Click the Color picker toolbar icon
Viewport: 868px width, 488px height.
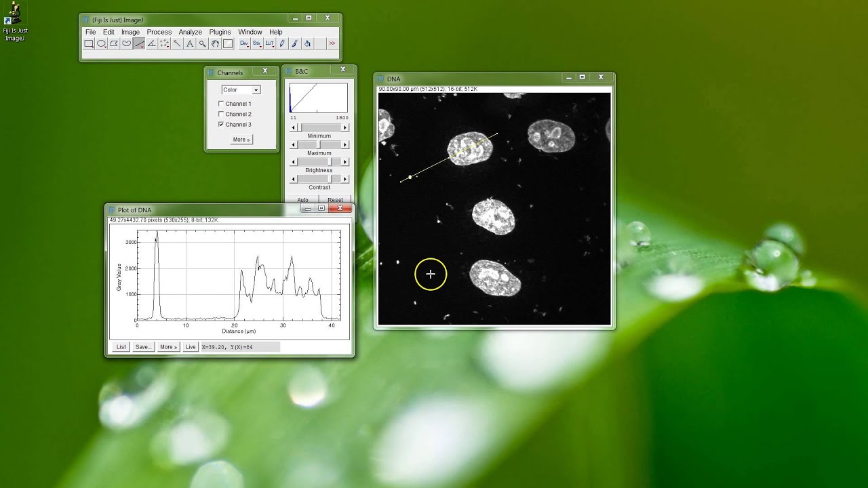(228, 43)
